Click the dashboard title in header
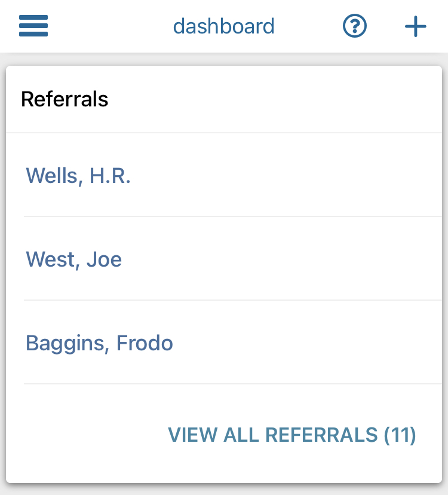448x495 pixels. tap(223, 26)
